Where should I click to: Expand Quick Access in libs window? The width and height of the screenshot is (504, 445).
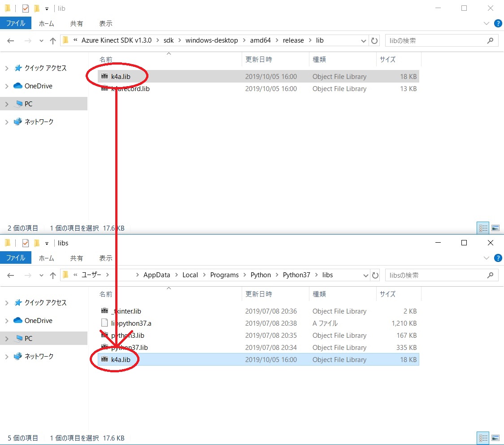coord(7,302)
